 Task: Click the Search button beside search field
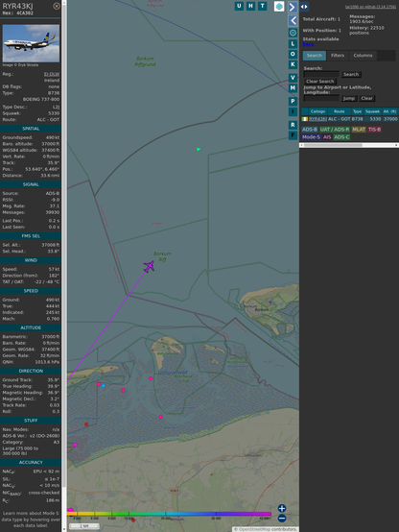click(351, 74)
